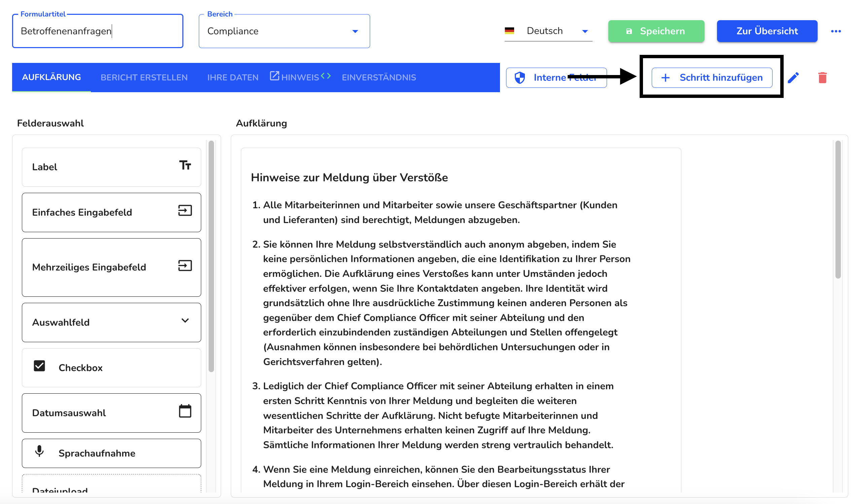Click list item 3 'Lediglich der Chief Compliance Officer'

tap(437, 416)
